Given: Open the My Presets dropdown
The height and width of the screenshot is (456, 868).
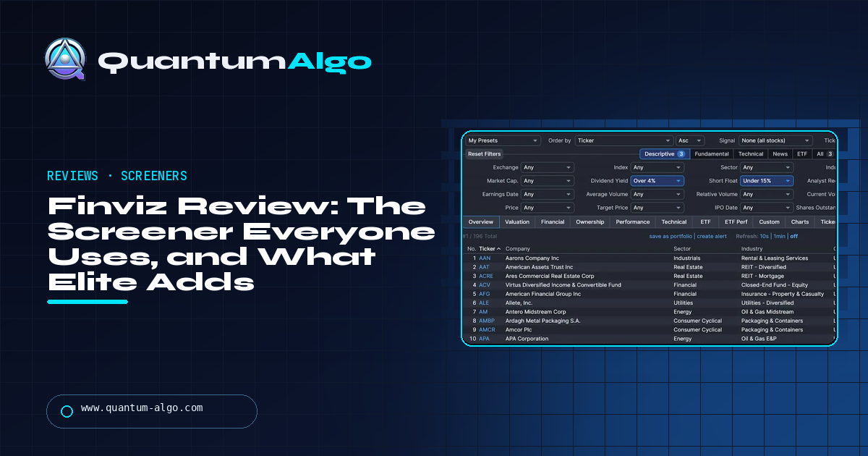Looking at the screenshot, I should click(503, 140).
